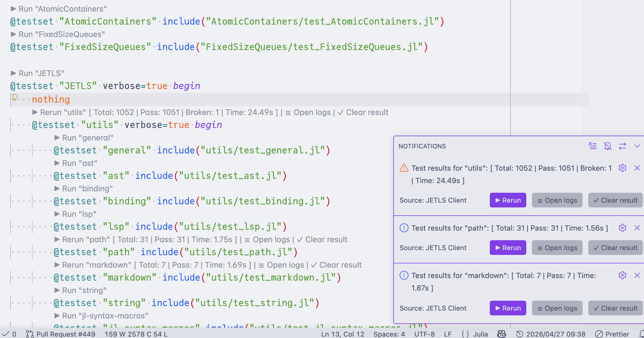Run the "string" testset code lens

click(x=80, y=290)
